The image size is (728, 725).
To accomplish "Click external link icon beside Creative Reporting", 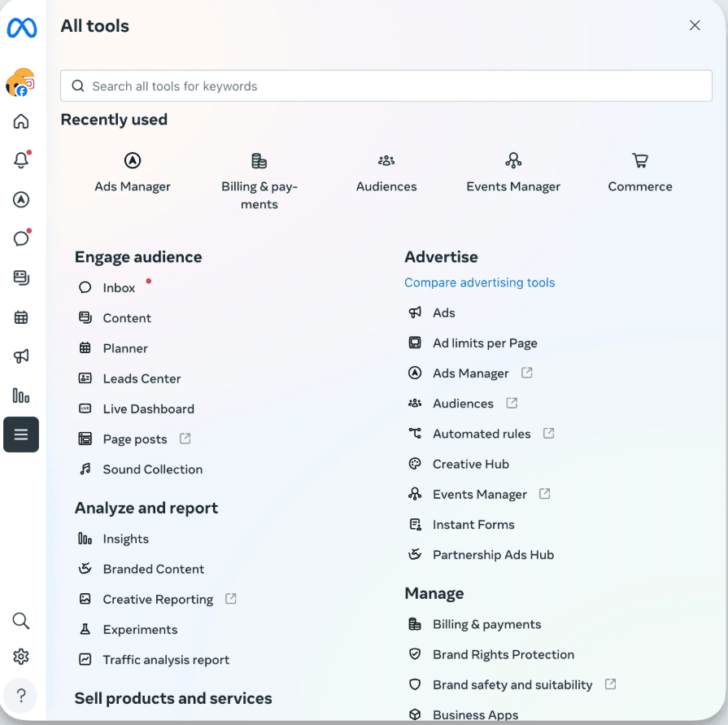I will pyautogui.click(x=231, y=599).
